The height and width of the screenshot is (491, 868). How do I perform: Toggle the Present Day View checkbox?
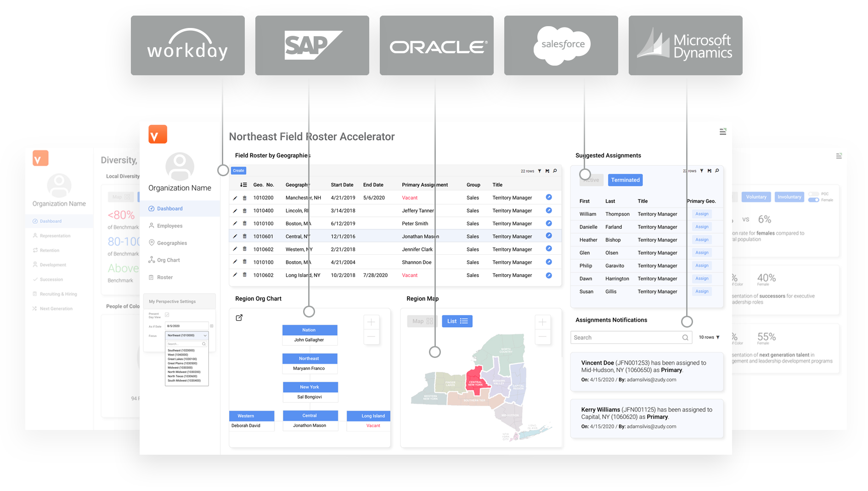pyautogui.click(x=167, y=315)
